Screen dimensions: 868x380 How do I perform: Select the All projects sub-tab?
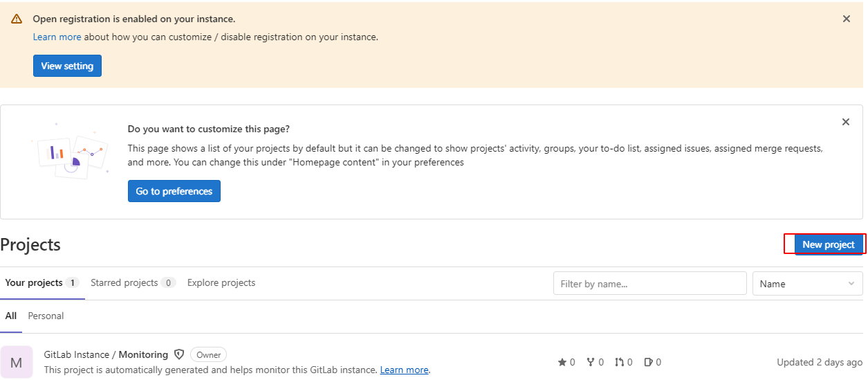(x=11, y=316)
